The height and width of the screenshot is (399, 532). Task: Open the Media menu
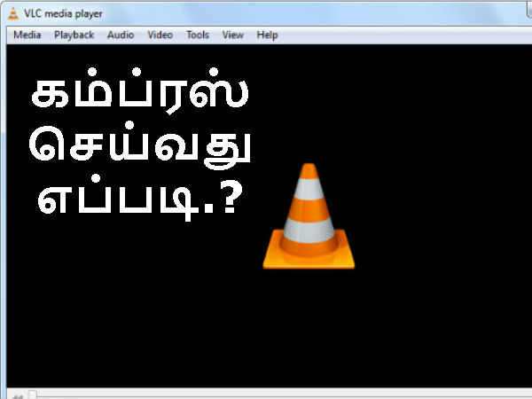pos(27,35)
